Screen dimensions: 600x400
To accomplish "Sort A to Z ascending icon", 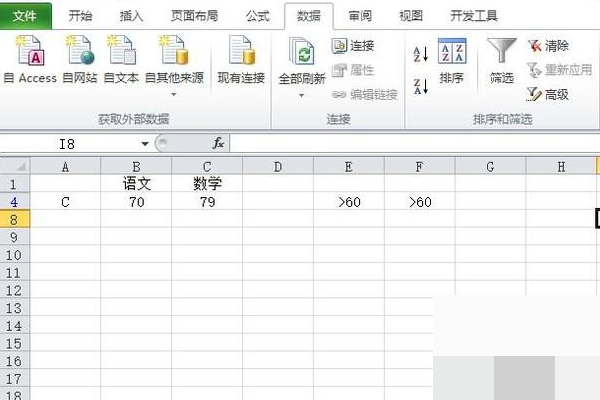I will [421, 54].
